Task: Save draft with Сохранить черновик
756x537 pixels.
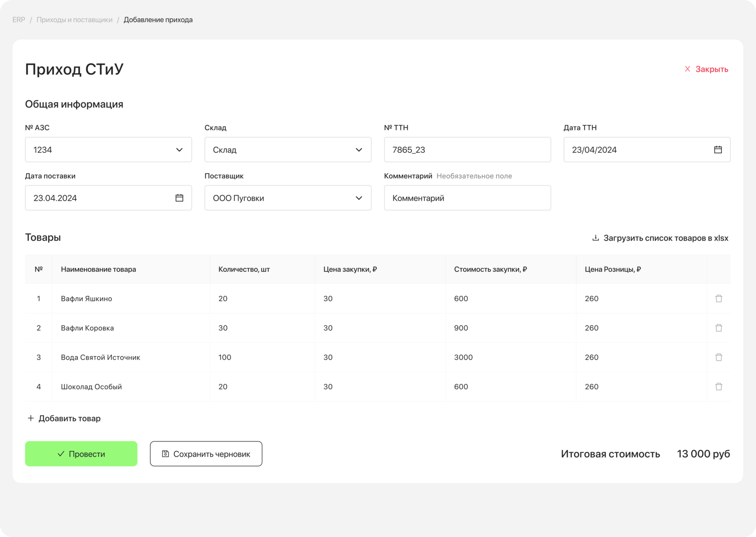Action: (206, 454)
